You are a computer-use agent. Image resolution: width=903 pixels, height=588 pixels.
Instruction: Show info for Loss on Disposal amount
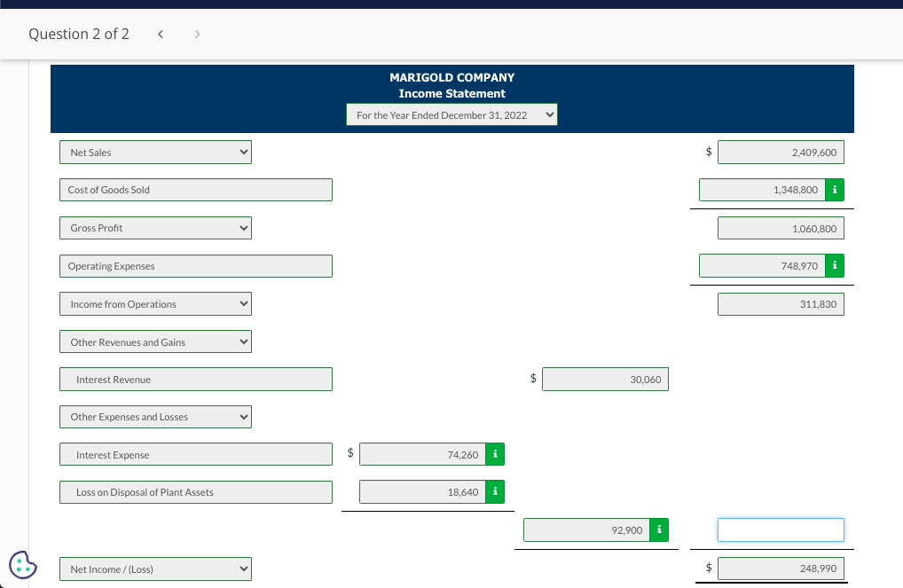495,492
